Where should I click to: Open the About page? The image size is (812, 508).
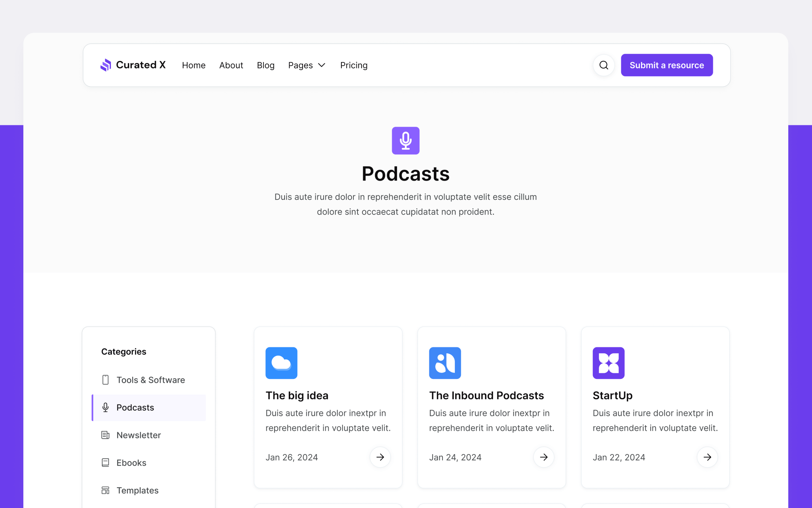tap(231, 65)
